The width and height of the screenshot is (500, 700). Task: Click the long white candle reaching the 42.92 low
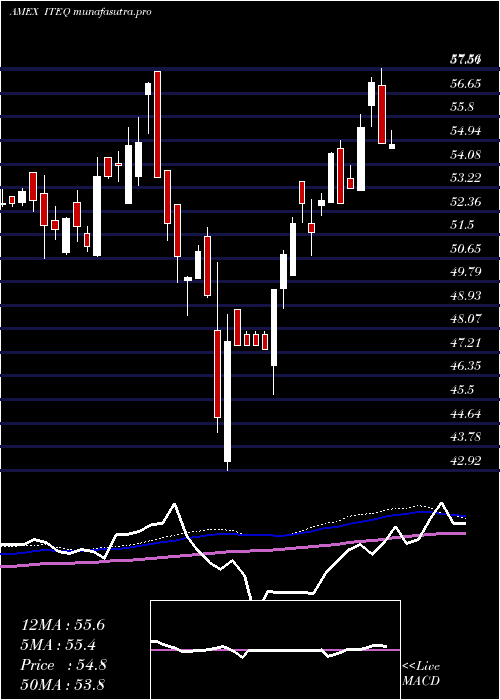[228, 401]
